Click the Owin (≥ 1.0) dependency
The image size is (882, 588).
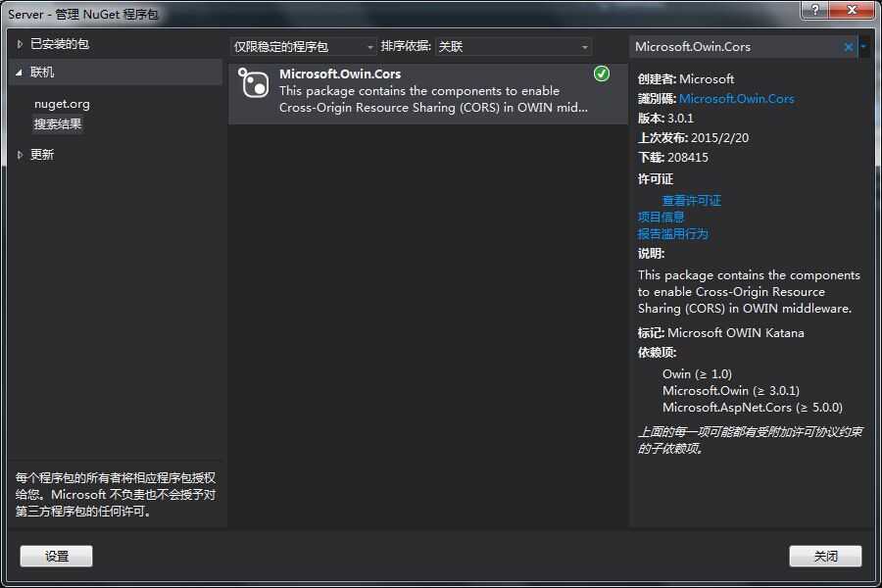697,374
